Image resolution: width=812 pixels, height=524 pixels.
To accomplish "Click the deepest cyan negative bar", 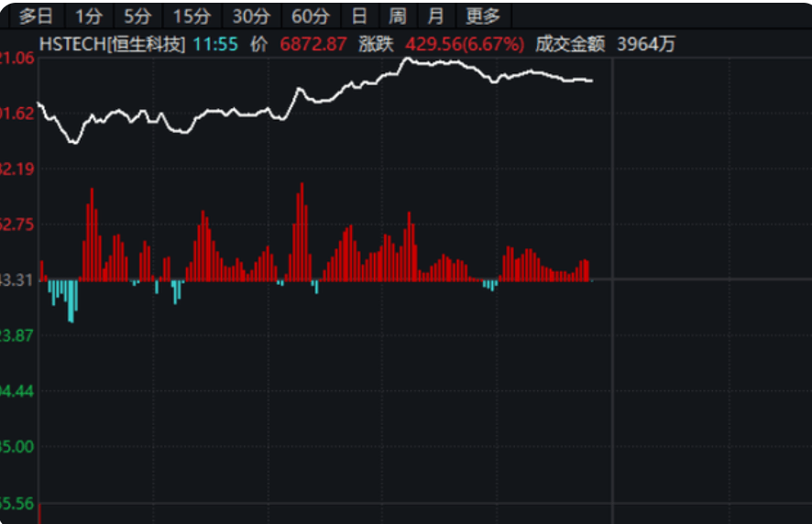I will click(x=71, y=301).
